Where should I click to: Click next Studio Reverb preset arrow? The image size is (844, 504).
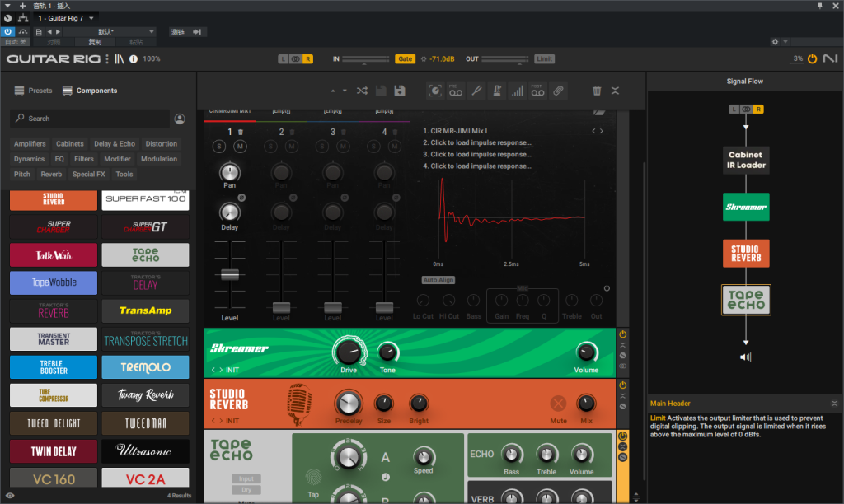coord(221,421)
